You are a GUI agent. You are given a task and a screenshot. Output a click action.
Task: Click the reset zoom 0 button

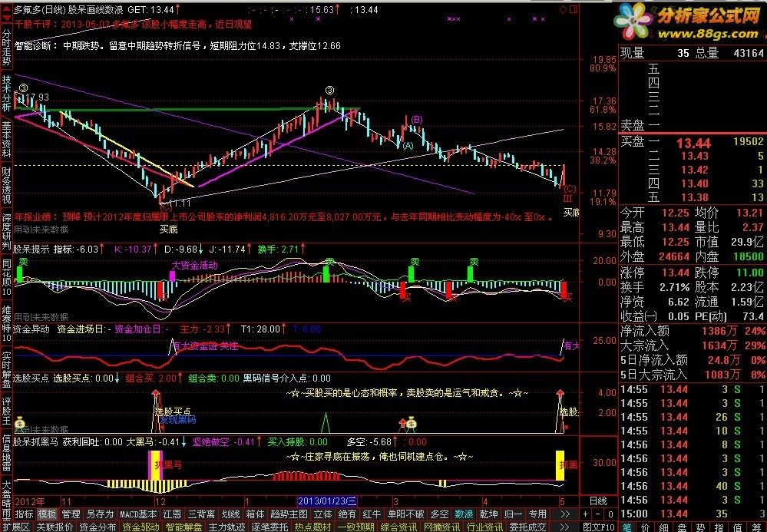(x=610, y=514)
